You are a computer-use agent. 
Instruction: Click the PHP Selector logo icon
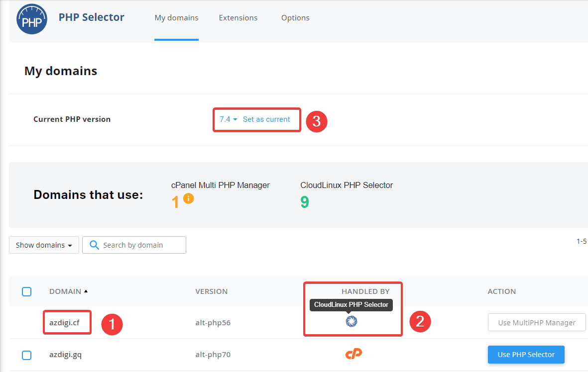point(32,19)
